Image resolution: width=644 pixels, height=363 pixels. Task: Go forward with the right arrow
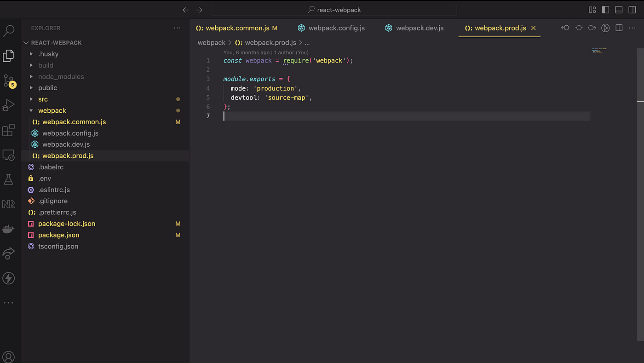199,10
